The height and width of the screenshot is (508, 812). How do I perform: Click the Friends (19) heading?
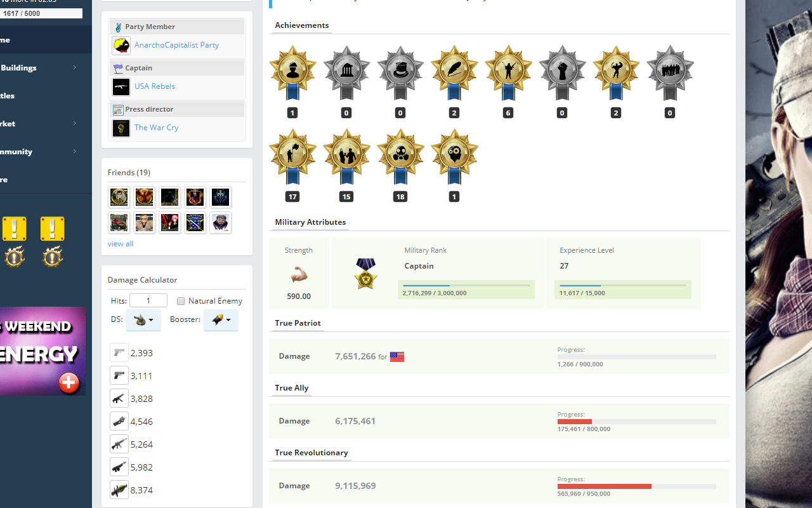pyautogui.click(x=129, y=173)
